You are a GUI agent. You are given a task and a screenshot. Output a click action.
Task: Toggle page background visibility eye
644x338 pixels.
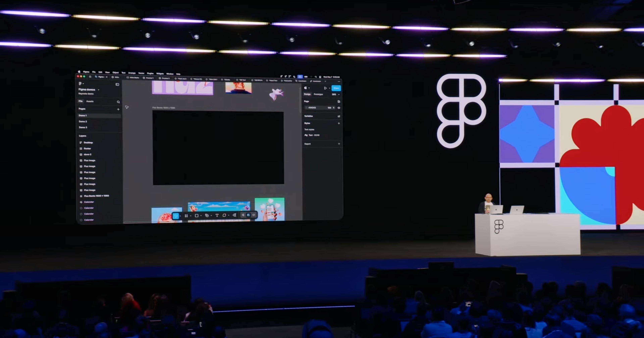339,108
